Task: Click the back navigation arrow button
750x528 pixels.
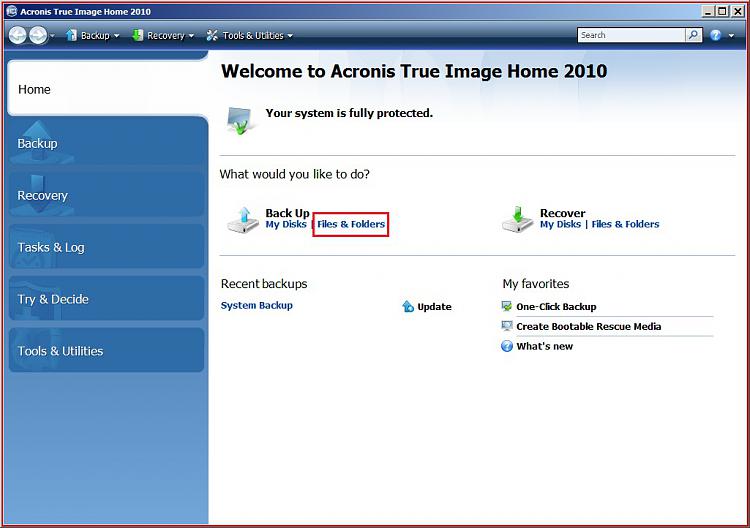Action: point(18,35)
